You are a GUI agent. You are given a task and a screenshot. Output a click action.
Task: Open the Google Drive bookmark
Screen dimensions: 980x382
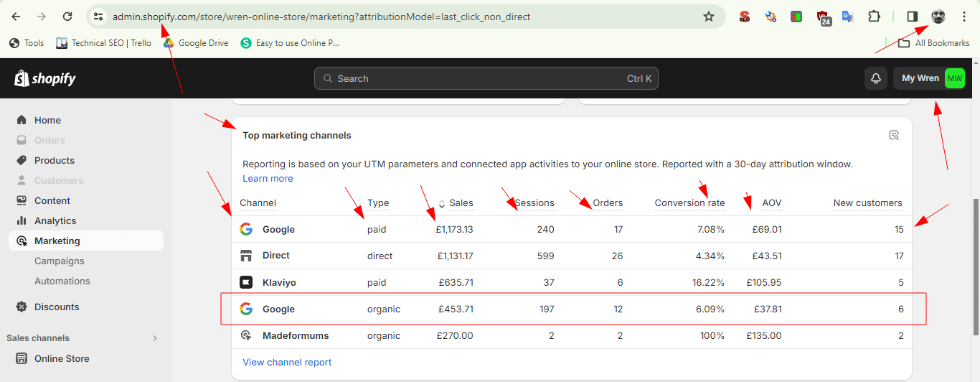click(x=195, y=43)
